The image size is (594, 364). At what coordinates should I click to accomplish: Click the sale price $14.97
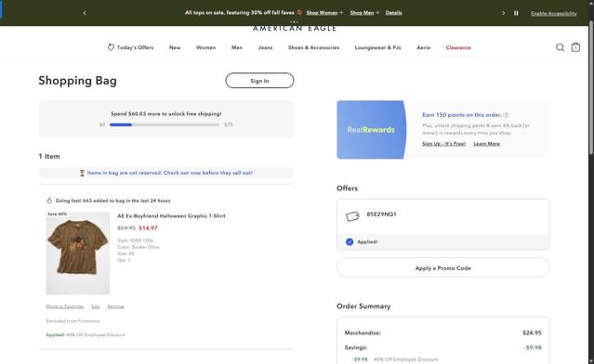coord(148,228)
